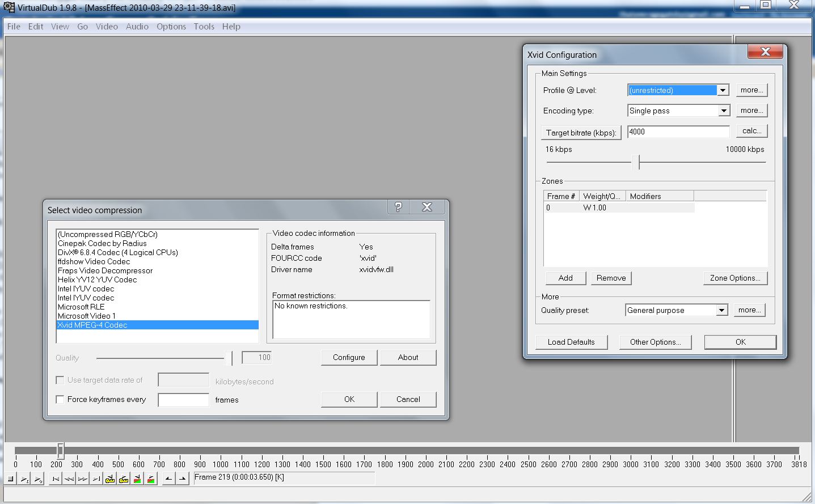Open Other Options... in Xvid Configuration
The image size is (815, 504).
click(x=655, y=342)
